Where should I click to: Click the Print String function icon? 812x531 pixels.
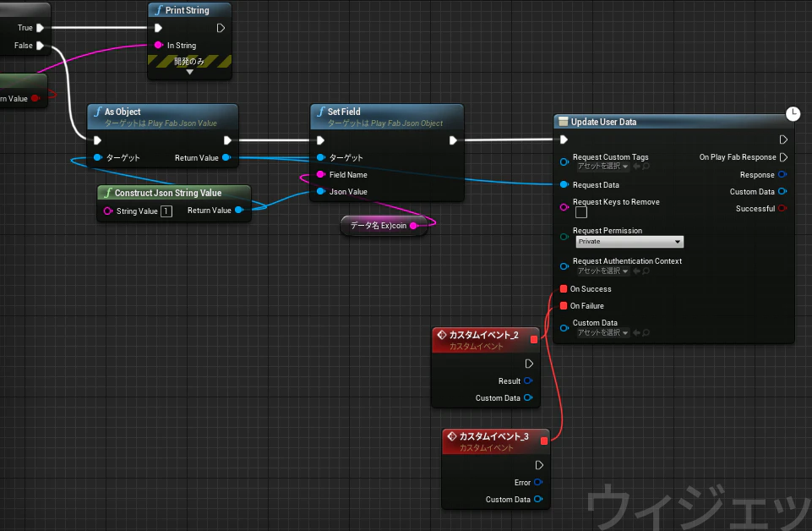pos(159,10)
